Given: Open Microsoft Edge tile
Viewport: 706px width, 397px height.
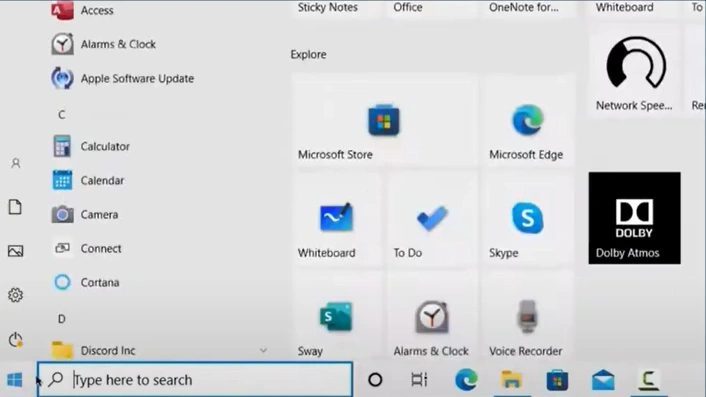Looking at the screenshot, I should coord(527,121).
